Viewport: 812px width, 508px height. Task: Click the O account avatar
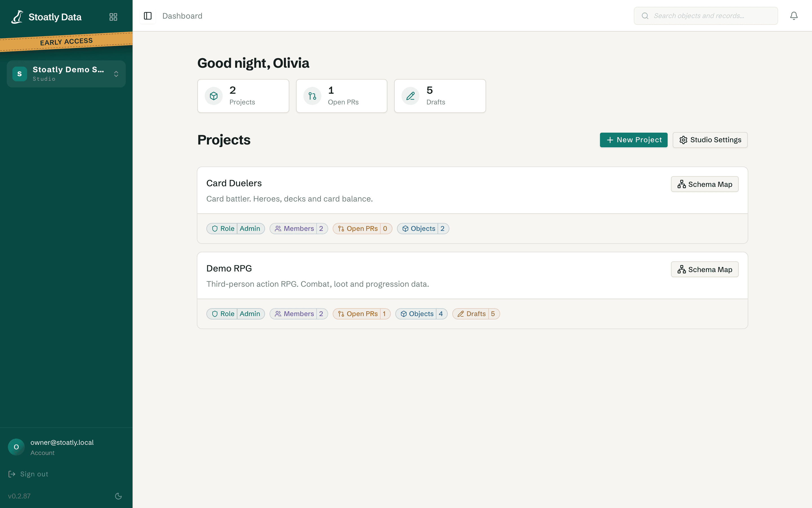pos(16,447)
